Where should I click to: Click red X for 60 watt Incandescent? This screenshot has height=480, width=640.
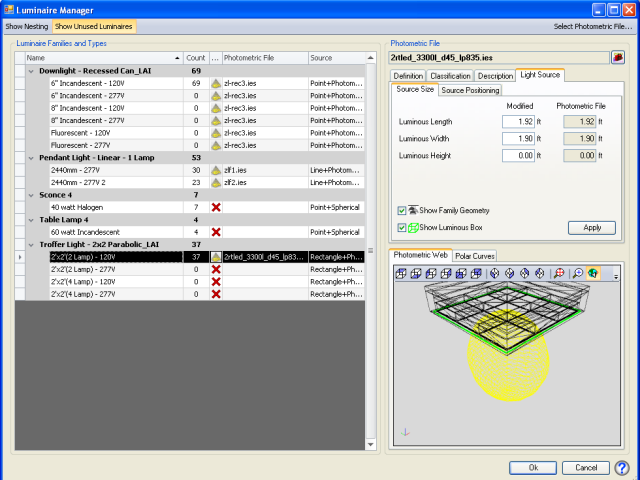[x=216, y=232]
